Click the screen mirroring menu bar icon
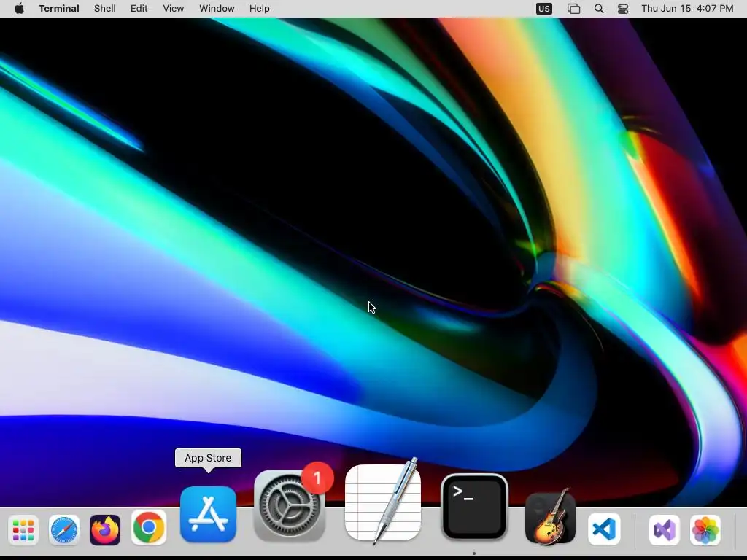This screenshot has height=560, width=747. click(573, 9)
